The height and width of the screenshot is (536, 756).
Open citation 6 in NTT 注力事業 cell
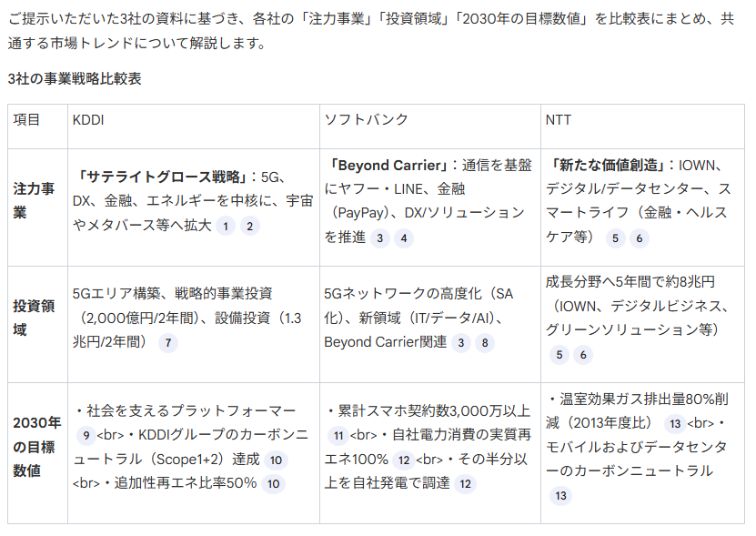(640, 238)
